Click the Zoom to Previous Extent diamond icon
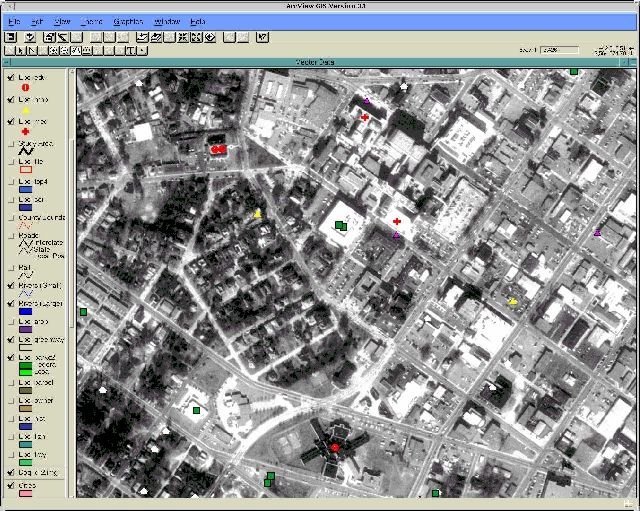The width and height of the screenshot is (640, 511). coord(210,37)
